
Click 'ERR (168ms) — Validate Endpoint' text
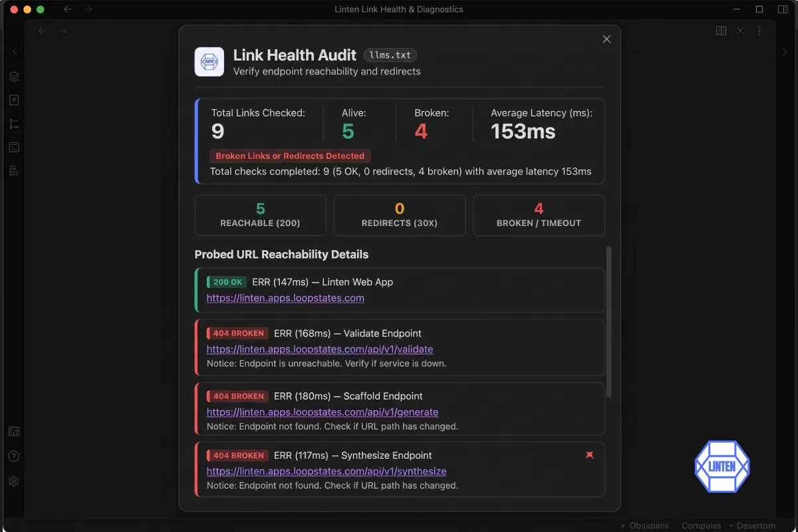coord(348,333)
